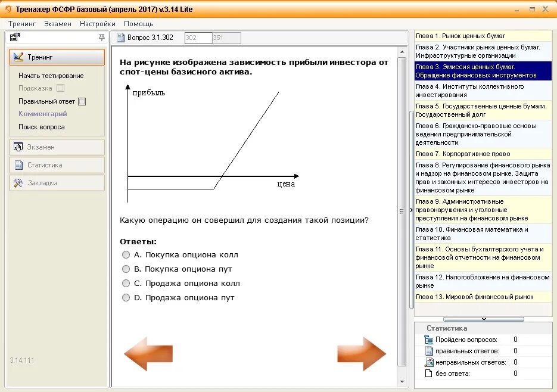Open the Тренинг menu
Viewport: 557px width, 392px height.
(22, 24)
